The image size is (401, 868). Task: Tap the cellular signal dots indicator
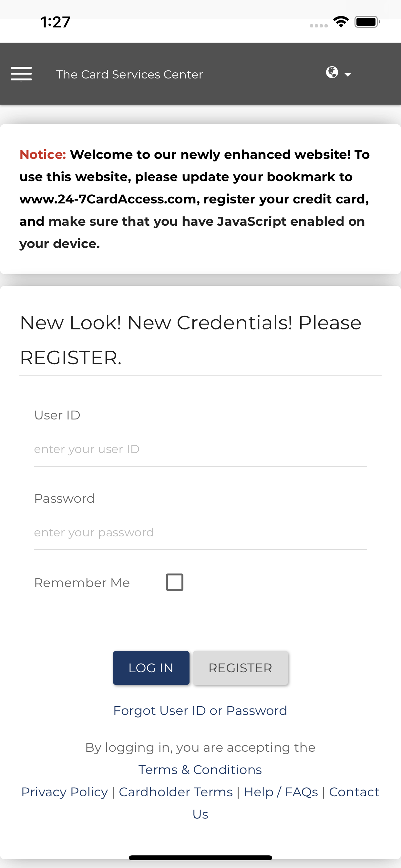tap(318, 26)
